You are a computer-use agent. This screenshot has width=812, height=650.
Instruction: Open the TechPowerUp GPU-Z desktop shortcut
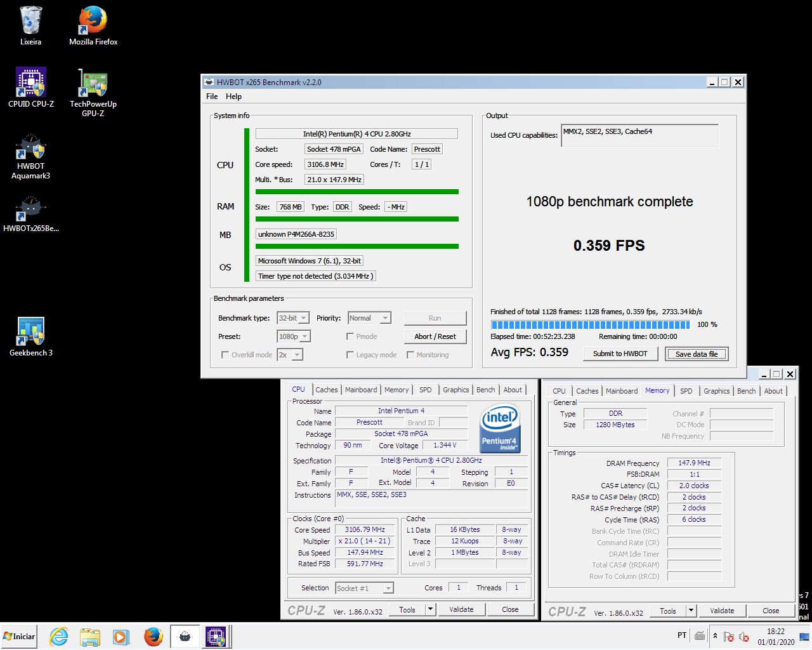pyautogui.click(x=93, y=92)
